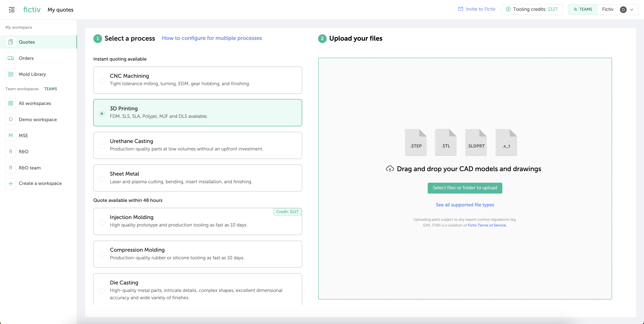Open the Demo workspace item

37,119
